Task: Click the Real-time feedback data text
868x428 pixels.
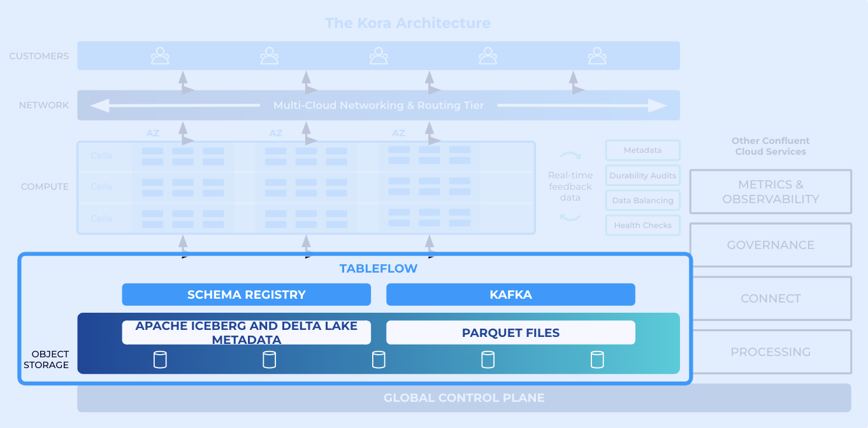Action: [570, 187]
